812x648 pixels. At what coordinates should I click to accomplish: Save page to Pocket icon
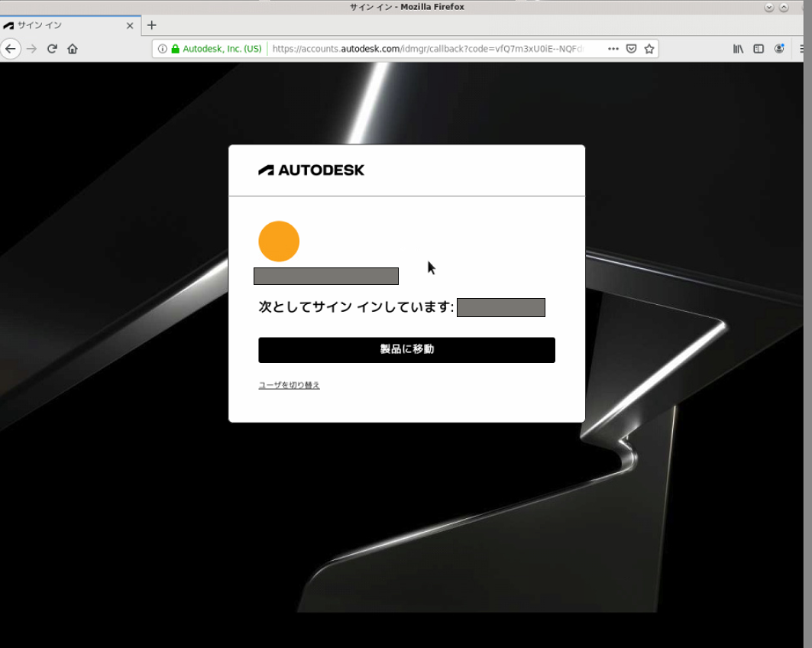[x=631, y=49]
